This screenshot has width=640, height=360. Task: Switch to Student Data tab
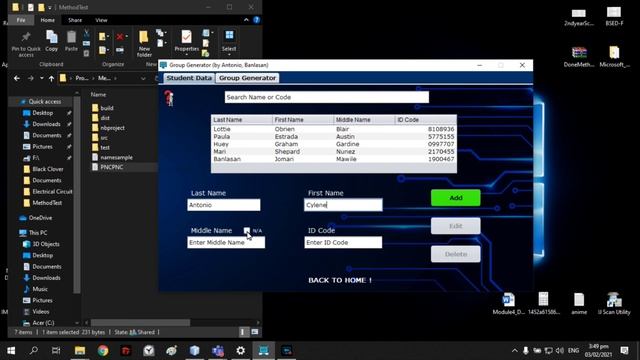[x=189, y=78]
